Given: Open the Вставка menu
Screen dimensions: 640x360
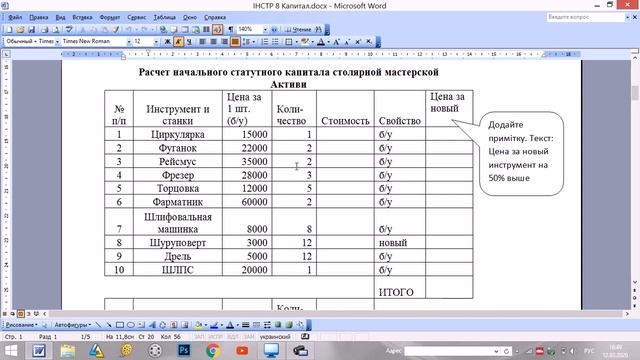Looking at the screenshot, I should pos(82,17).
